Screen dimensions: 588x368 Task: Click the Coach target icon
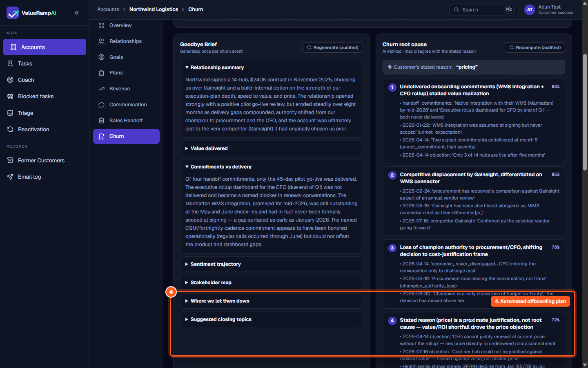10,80
